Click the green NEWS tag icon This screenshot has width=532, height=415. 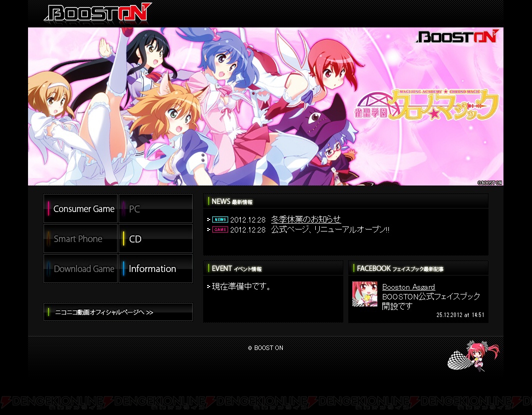pos(220,219)
